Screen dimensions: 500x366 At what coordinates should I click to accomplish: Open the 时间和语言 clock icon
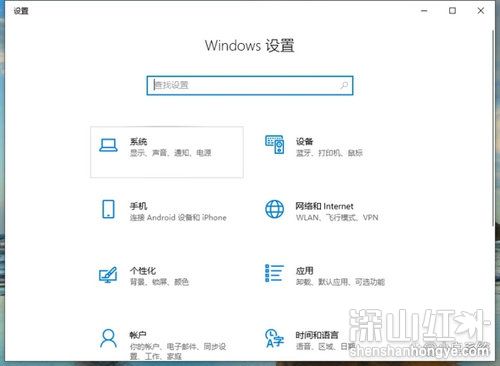[274, 338]
